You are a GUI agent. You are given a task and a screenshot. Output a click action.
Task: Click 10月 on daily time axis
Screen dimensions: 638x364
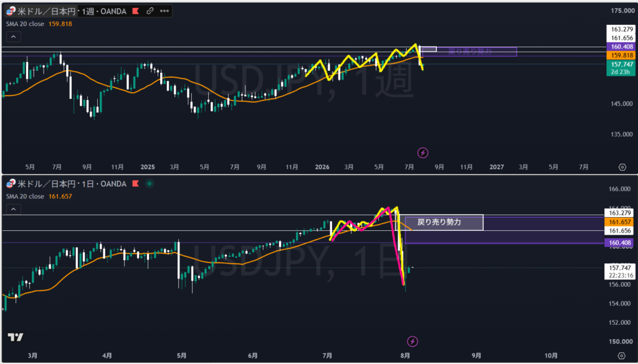(x=551, y=355)
